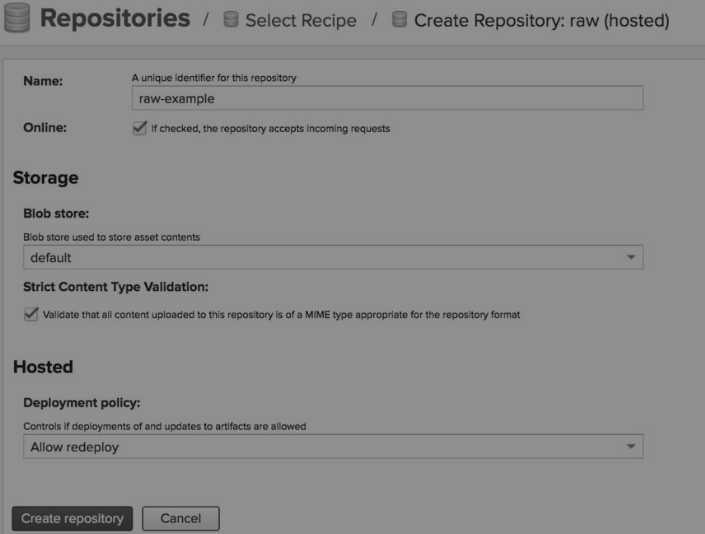Image resolution: width=705 pixels, height=534 pixels.
Task: Click the Create Repository: raw (hosted) breadcrumb
Action: (541, 21)
